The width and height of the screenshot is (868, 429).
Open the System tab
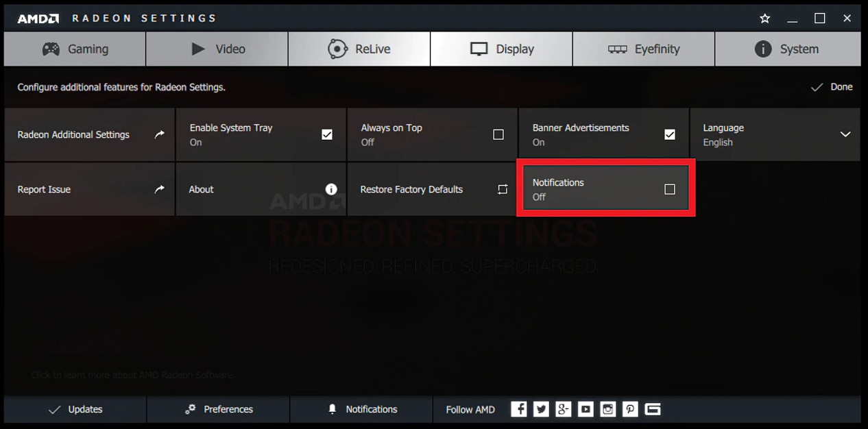coord(787,49)
